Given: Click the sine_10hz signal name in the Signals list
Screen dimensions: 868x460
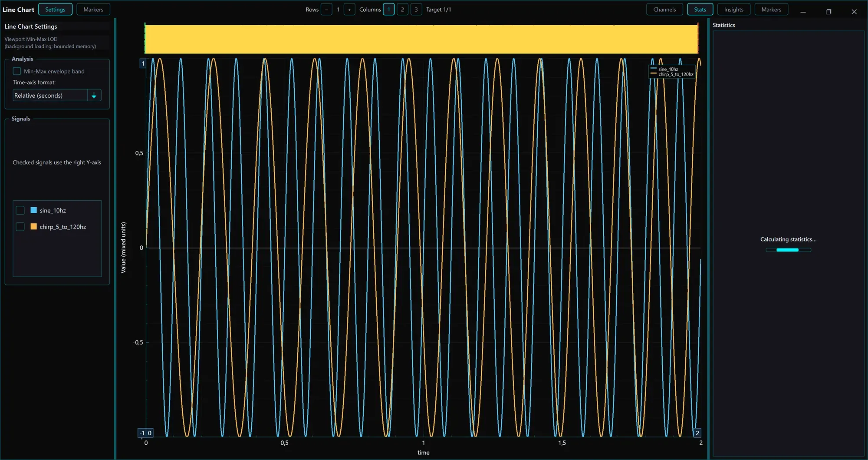Looking at the screenshot, I should (x=53, y=210).
